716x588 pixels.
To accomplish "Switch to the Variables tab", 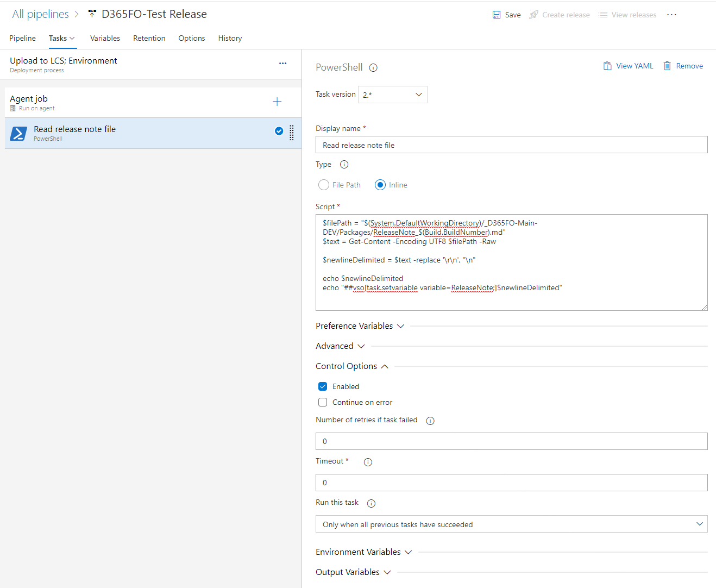I will click(105, 38).
